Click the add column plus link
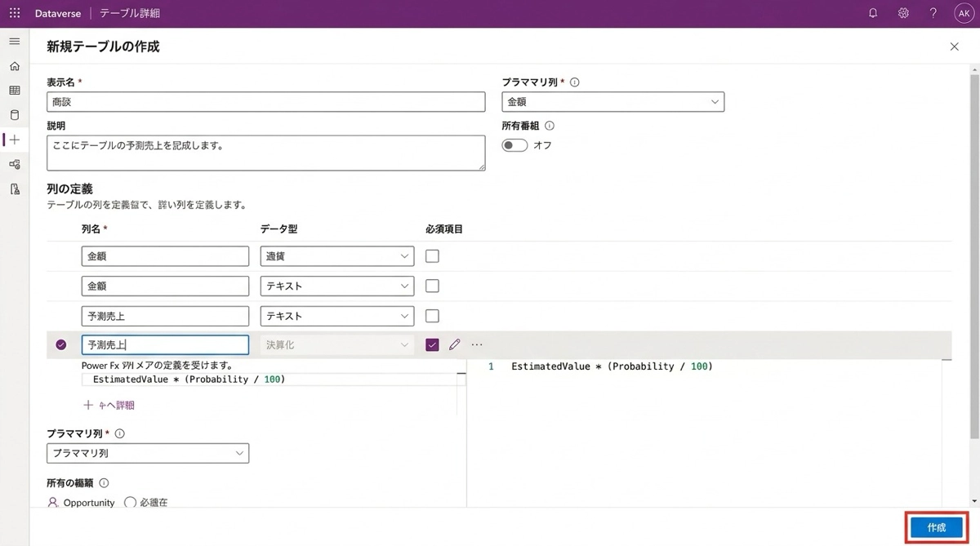The image size is (980, 546). [x=109, y=405]
